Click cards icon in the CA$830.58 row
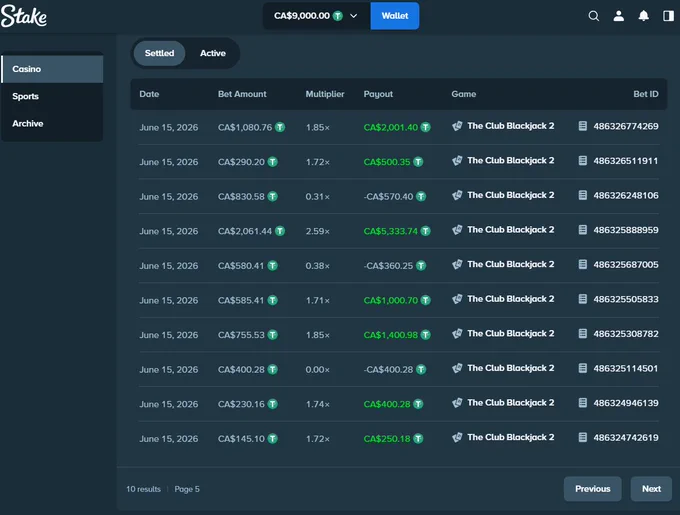 [457, 195]
